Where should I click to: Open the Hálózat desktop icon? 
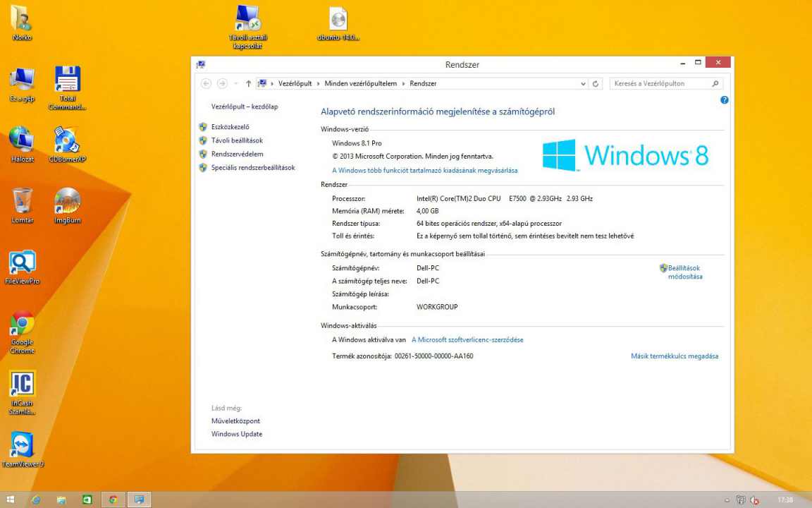coord(22,145)
